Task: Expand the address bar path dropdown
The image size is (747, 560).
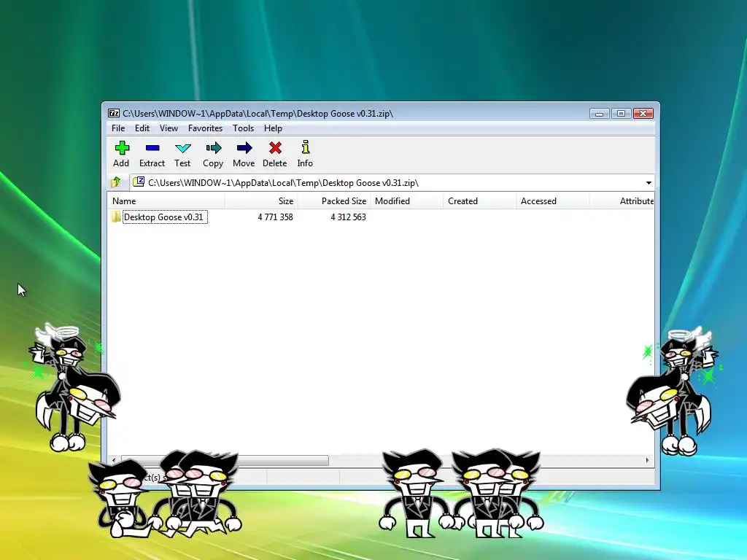Action: point(649,183)
